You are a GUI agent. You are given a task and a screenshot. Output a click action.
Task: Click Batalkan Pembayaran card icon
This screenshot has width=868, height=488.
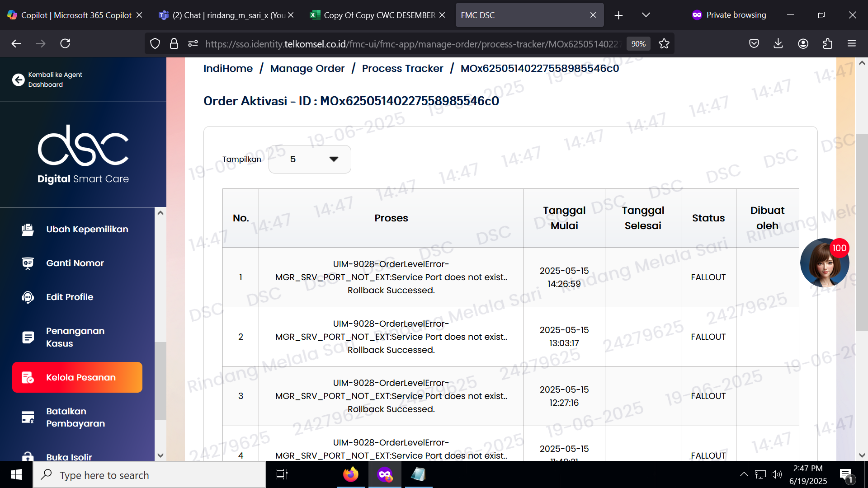coord(28,418)
